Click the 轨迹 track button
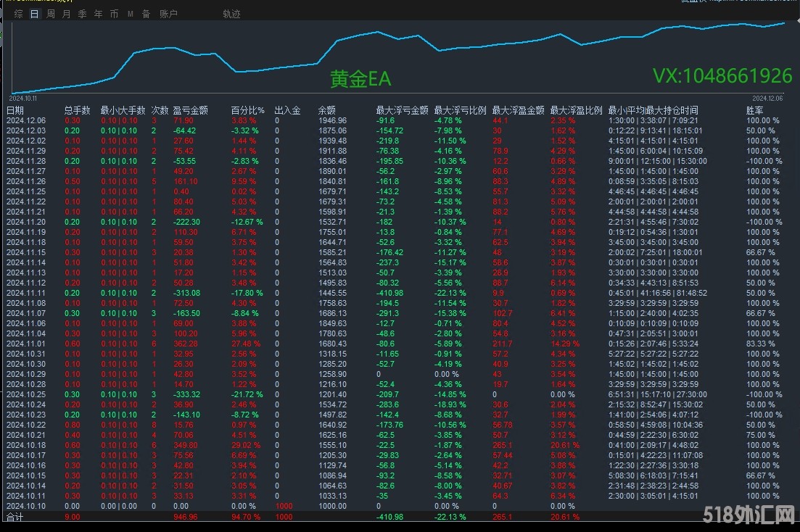Viewport: 800px width, 532px height. click(231, 14)
